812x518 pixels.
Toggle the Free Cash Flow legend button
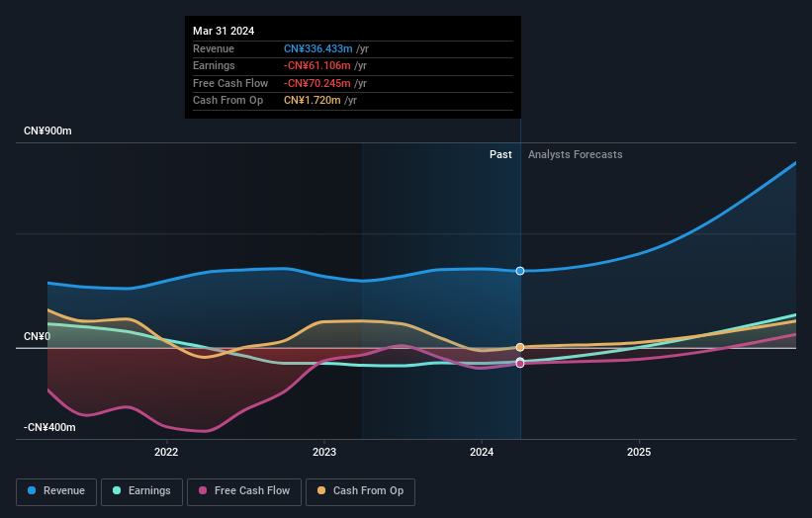(244, 491)
